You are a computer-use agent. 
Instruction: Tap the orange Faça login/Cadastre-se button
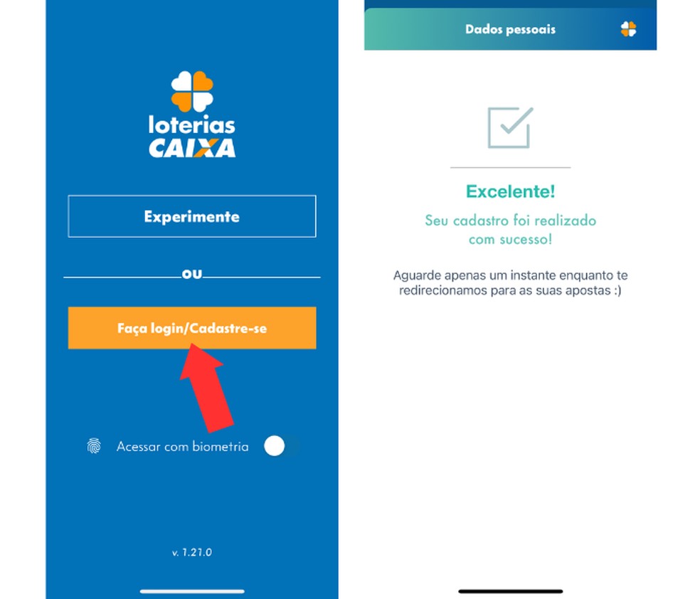tap(192, 328)
